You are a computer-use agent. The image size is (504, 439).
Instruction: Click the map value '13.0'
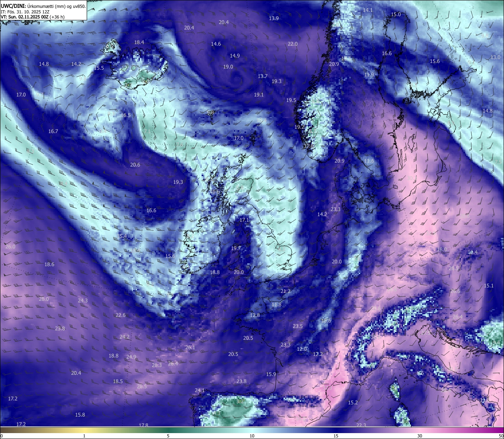[x=495, y=57]
